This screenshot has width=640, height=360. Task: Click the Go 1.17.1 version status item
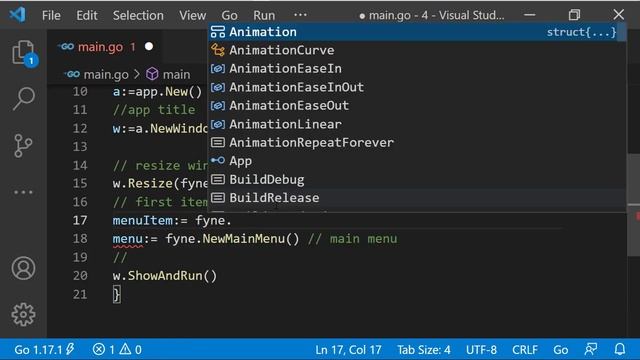[x=44, y=350]
